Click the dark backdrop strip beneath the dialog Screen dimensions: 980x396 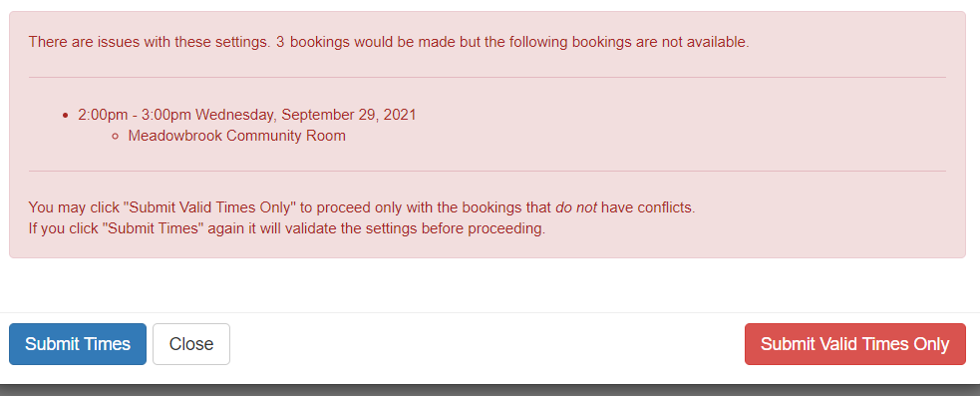pyautogui.click(x=490, y=390)
